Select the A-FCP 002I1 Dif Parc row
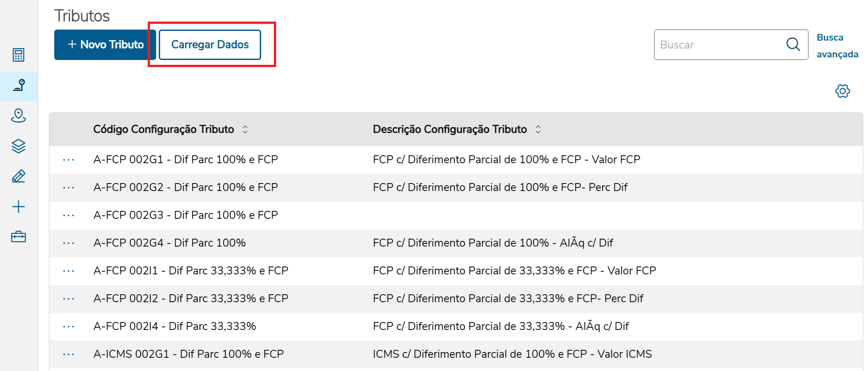The width and height of the screenshot is (868, 371). (191, 271)
